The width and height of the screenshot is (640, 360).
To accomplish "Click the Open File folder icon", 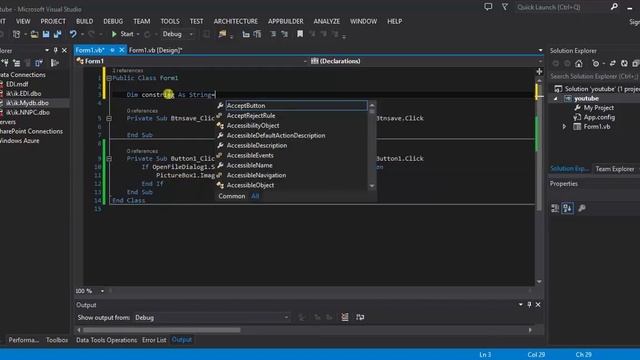I will coord(34,34).
